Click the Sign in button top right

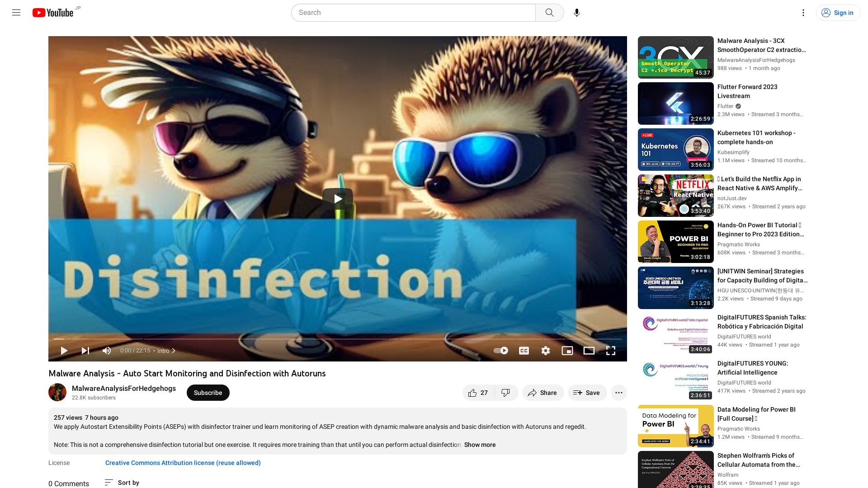coord(838,13)
